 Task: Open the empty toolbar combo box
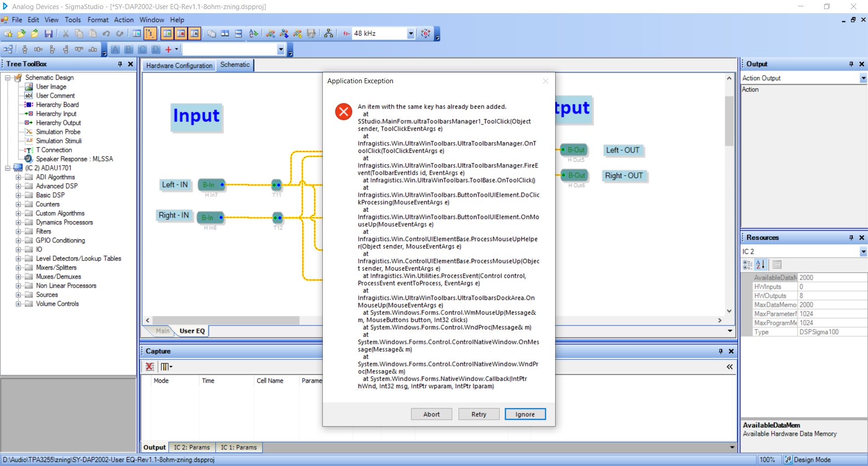point(281,50)
